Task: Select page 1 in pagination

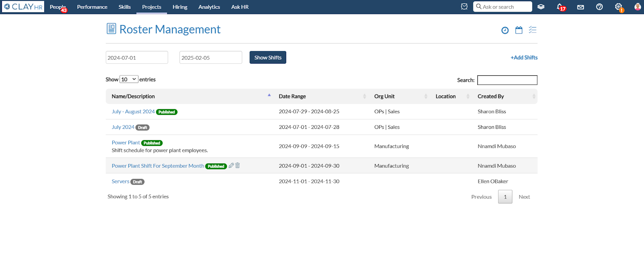Action: (x=505, y=197)
